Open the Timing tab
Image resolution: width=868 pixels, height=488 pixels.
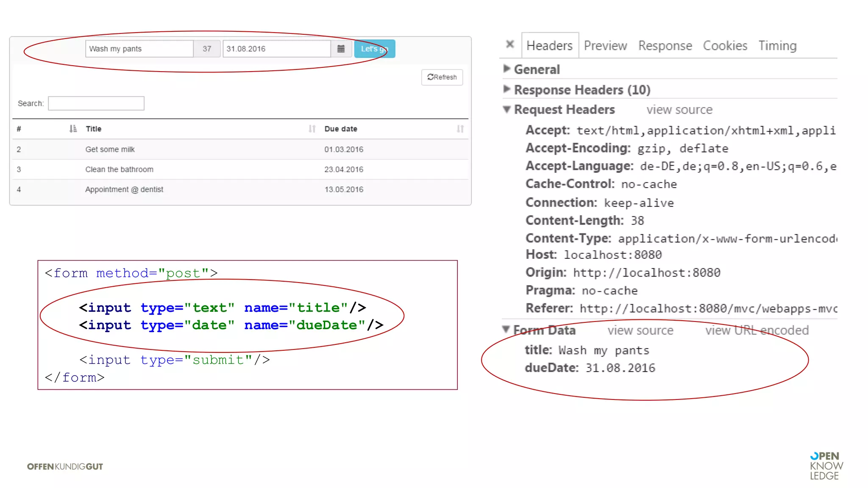tap(777, 45)
